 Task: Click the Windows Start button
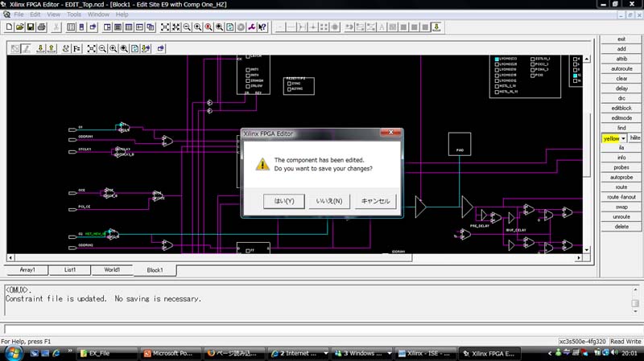tap(12, 353)
